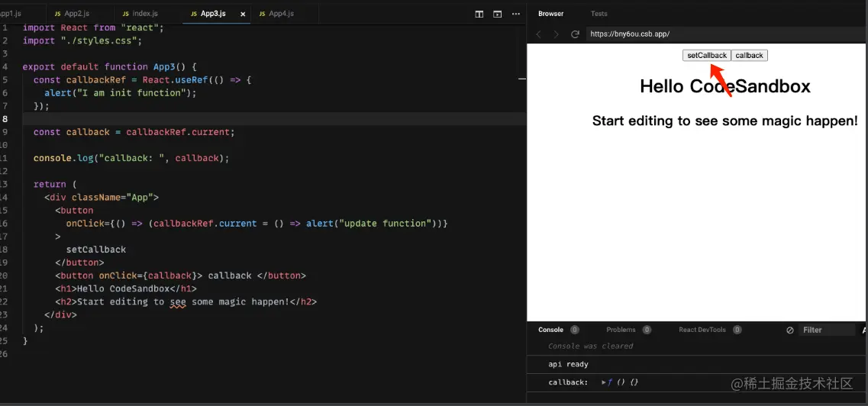868x406 pixels.
Task: Click the preview window toggle icon
Action: click(497, 14)
